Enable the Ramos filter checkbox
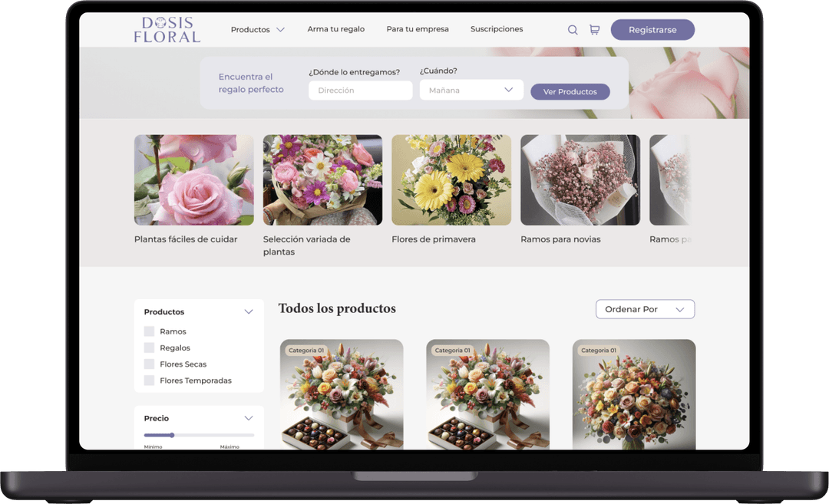 [149, 331]
